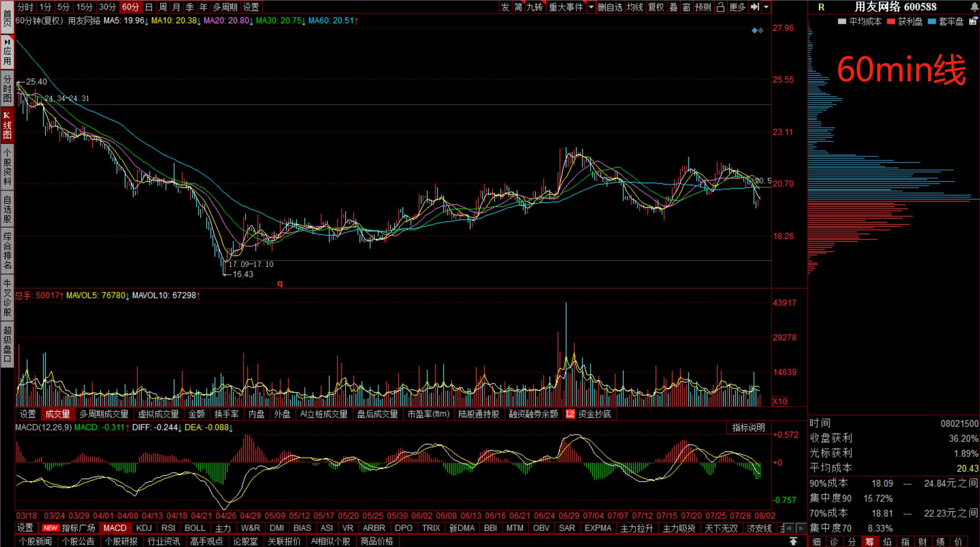Click the 叠 overlay icon in toolbar
Screen dimensions: 980x547
tap(674, 7)
